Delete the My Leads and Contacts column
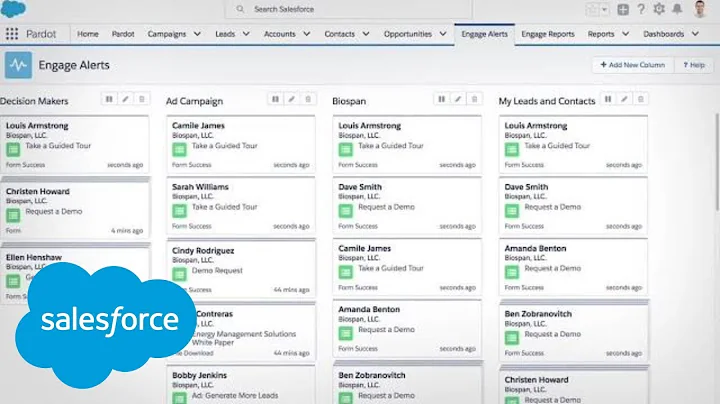720x404 pixels. (641, 99)
